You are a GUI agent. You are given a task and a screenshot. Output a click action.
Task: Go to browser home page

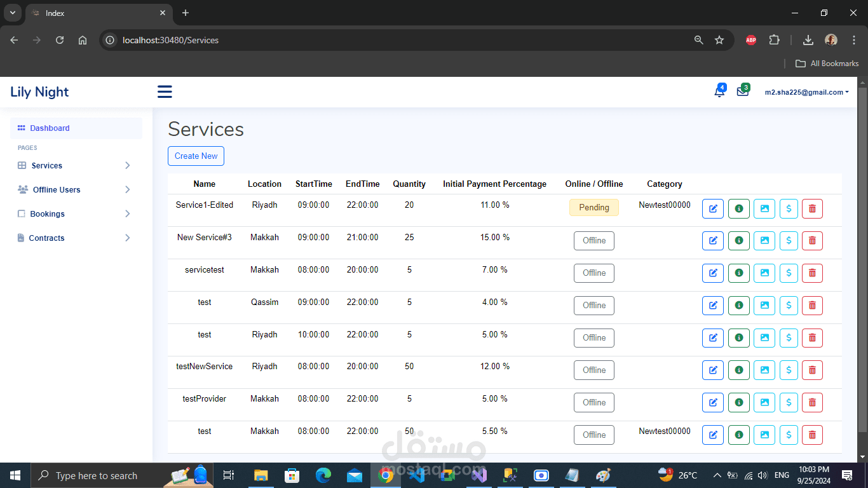coord(83,40)
